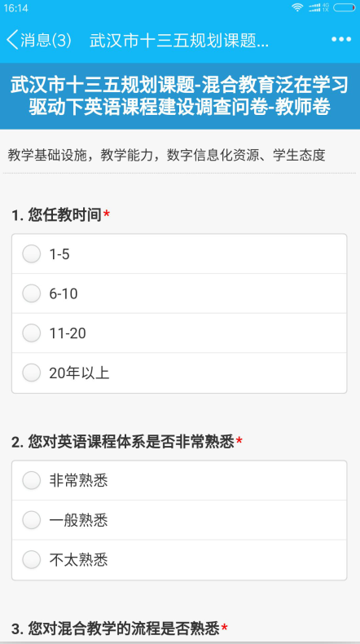This screenshot has height=644, width=360.
Task: Tap the back arrow icon
Action: click(x=12, y=40)
